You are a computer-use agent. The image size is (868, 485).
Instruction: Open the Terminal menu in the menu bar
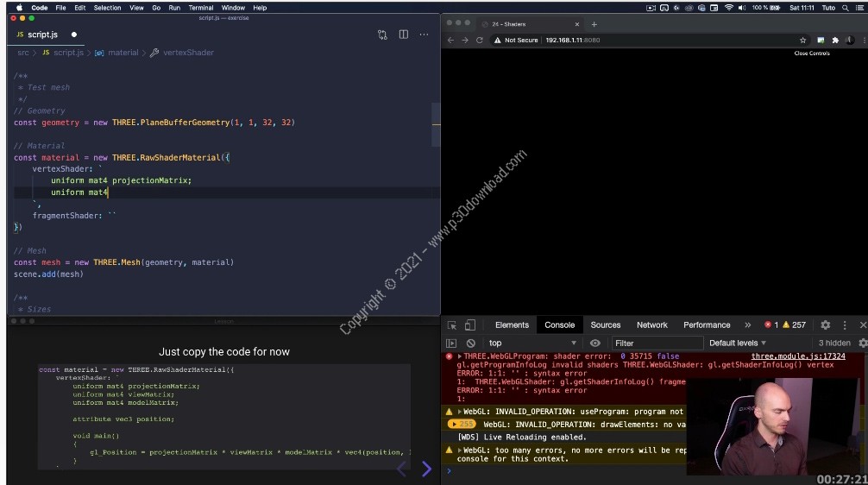click(201, 8)
